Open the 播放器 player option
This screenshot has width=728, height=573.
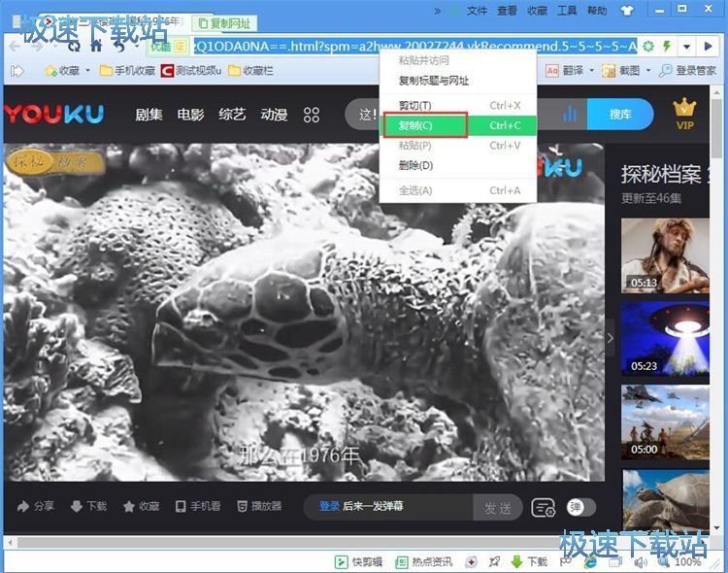pos(259,506)
